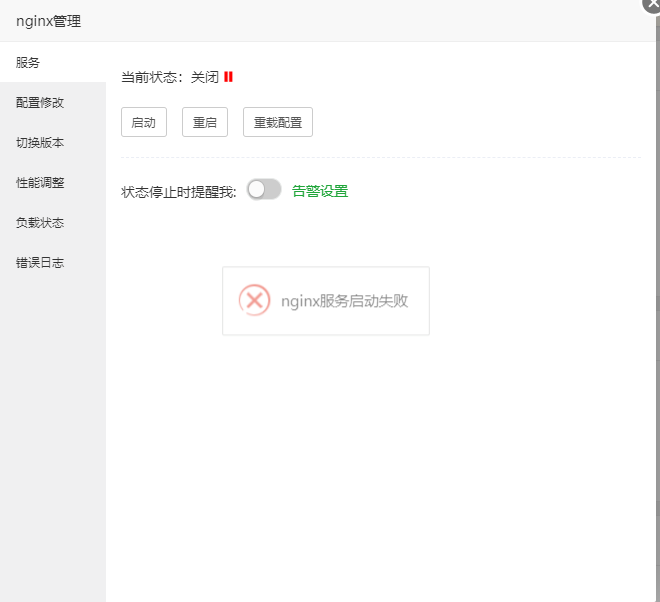Click the 当前状态: 关闭 status text
The width and height of the screenshot is (660, 602).
(170, 77)
